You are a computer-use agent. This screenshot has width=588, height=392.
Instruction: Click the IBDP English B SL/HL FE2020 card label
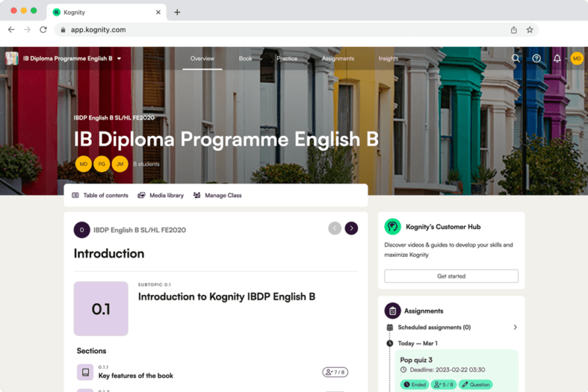click(x=140, y=231)
